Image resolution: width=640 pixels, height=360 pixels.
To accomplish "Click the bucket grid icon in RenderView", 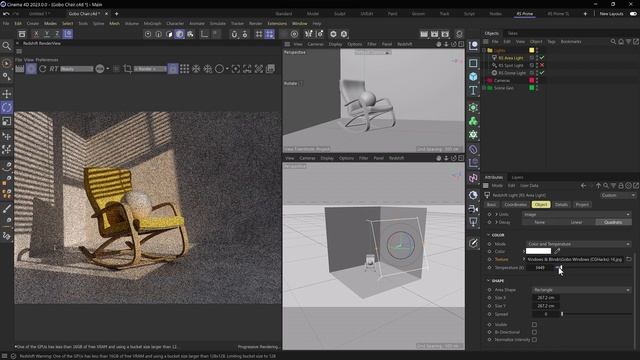I will 184,69.
